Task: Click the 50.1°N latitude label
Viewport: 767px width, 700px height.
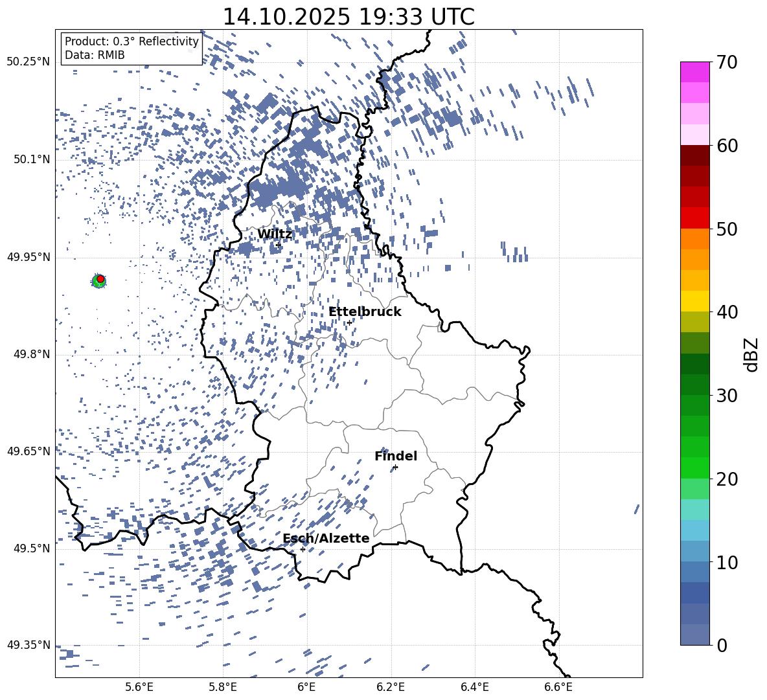Action: point(32,159)
